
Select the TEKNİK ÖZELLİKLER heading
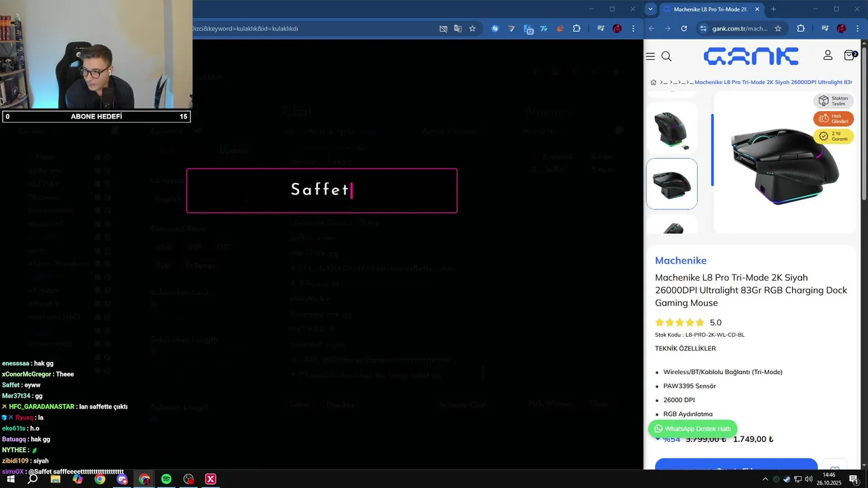point(685,348)
